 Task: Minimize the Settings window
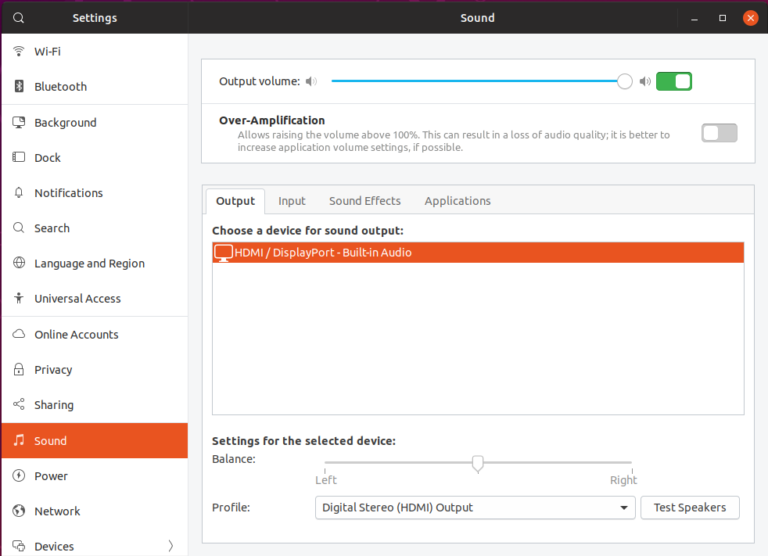click(x=694, y=18)
